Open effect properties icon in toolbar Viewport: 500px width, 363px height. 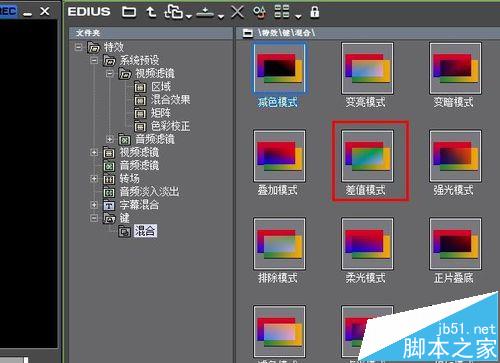pyautogui.click(x=259, y=12)
